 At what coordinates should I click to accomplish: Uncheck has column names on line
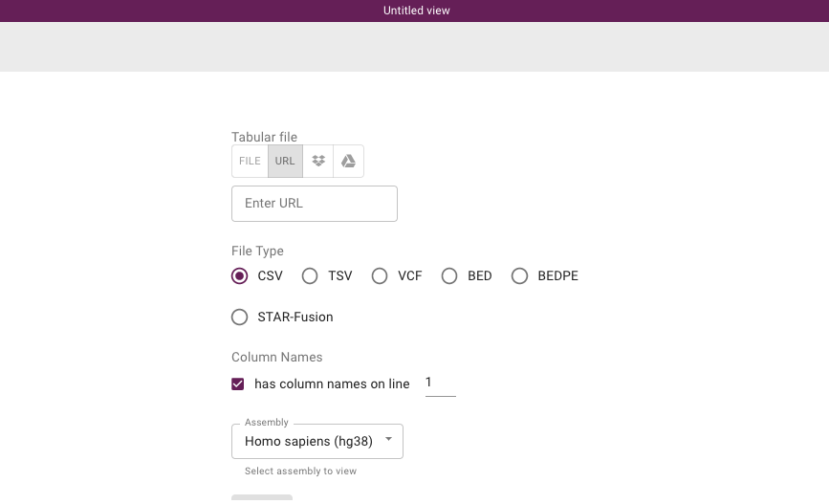[238, 383]
